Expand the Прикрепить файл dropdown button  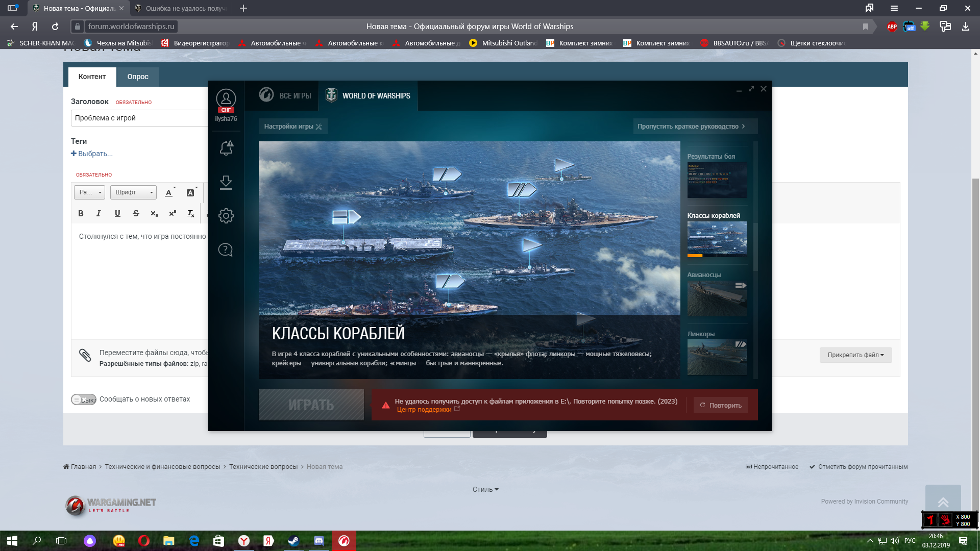(855, 355)
